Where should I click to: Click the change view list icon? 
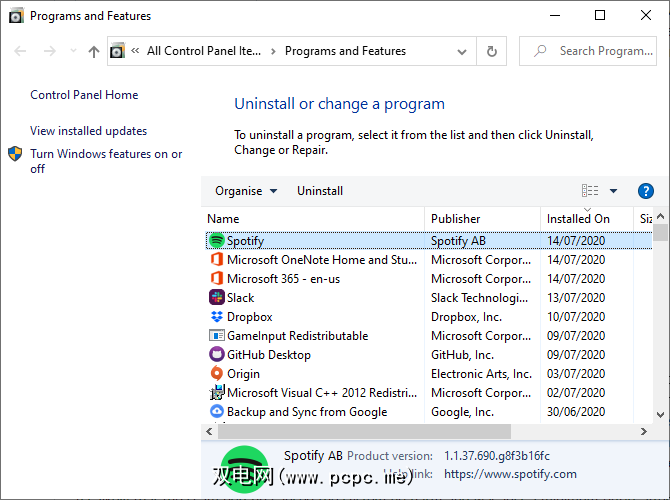[590, 191]
